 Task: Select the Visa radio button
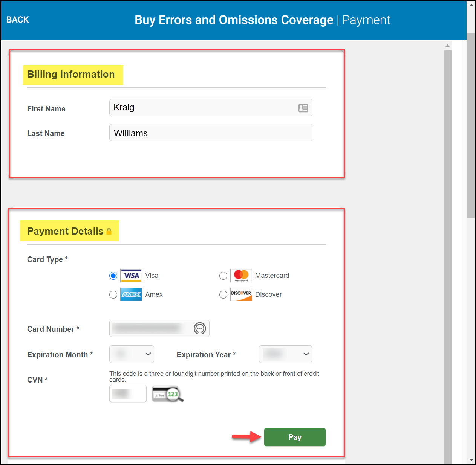[x=113, y=276]
